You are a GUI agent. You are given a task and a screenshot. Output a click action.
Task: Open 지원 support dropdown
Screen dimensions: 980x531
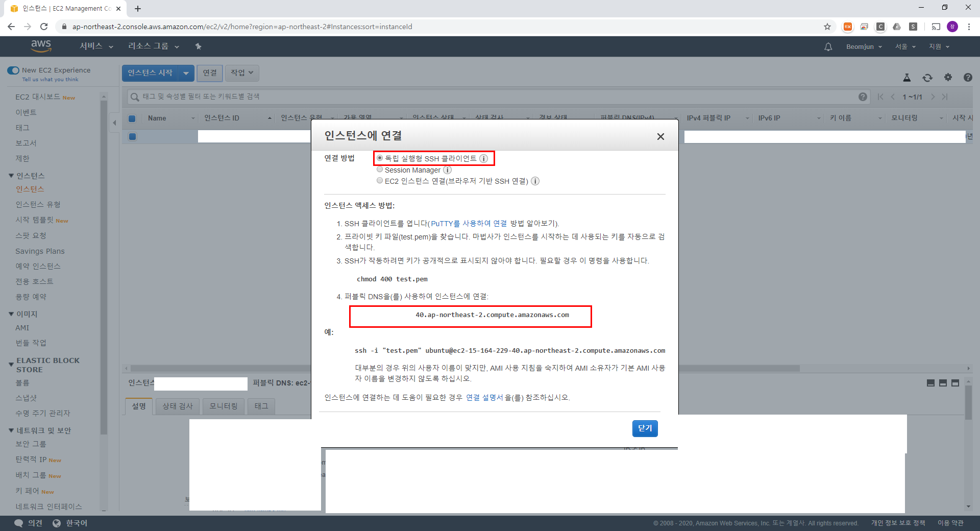[939, 46]
